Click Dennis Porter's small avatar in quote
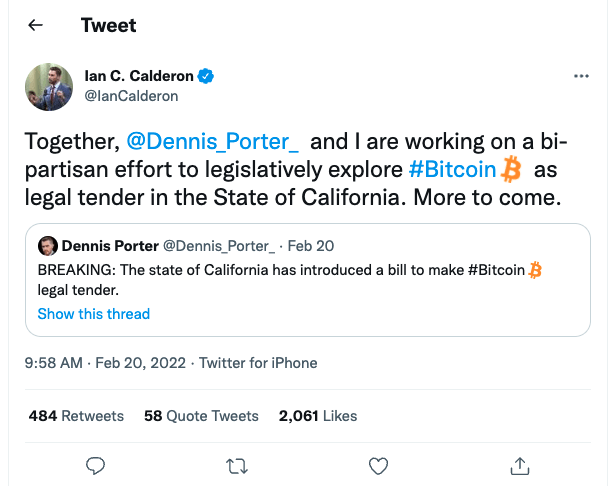This screenshot has width=608, height=486. point(47,245)
